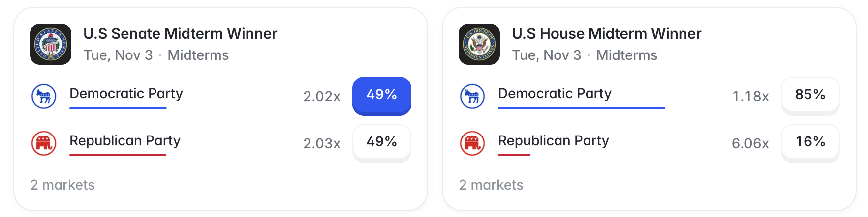Click the 6.06x House Republican multiplier

click(750, 143)
